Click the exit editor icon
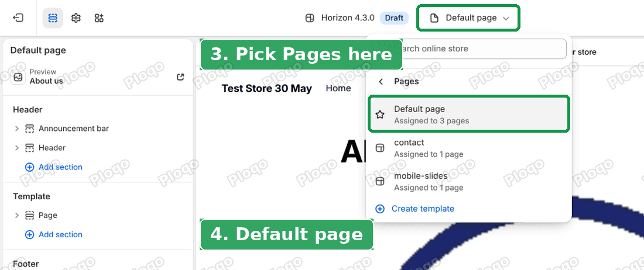Viewport: 644px width, 270px height. tap(18, 18)
